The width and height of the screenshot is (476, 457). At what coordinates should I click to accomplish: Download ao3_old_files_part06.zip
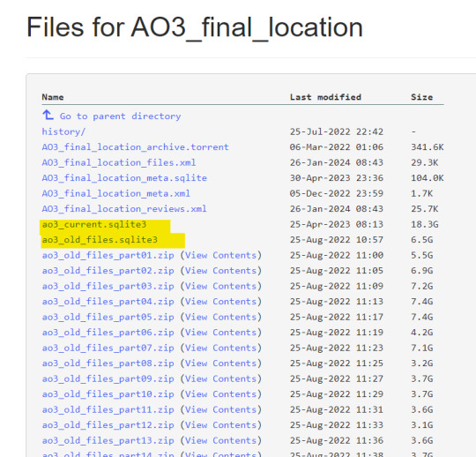(108, 333)
